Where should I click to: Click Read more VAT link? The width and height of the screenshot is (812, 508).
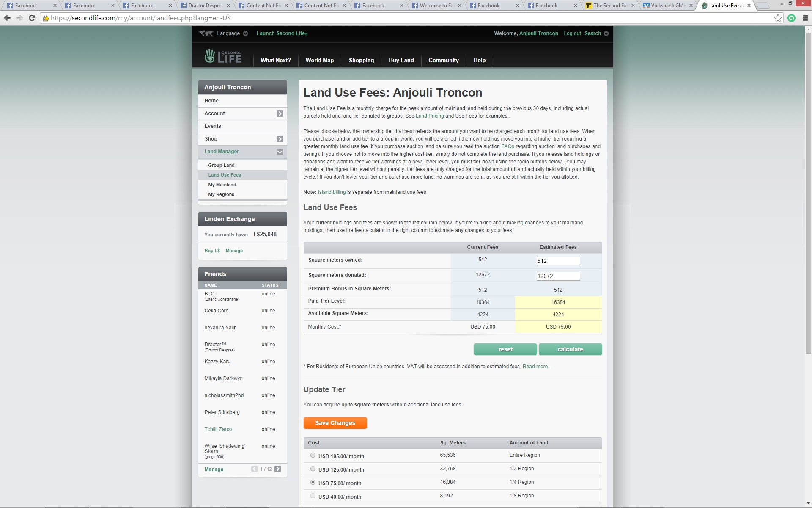pos(537,367)
